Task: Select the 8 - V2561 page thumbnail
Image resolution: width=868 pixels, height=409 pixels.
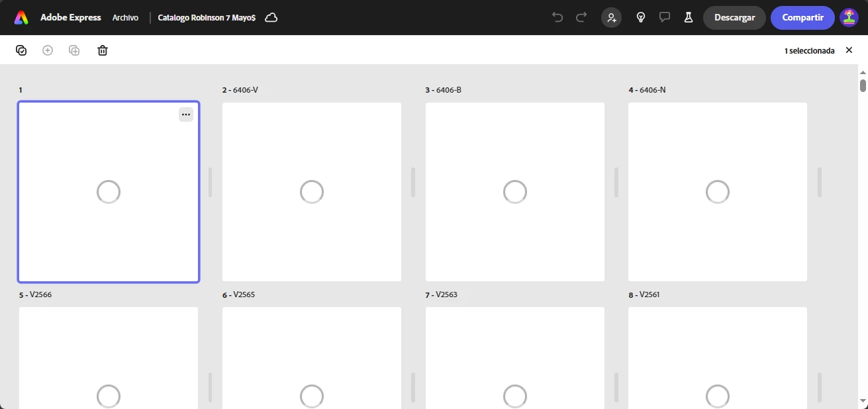Action: click(x=718, y=357)
